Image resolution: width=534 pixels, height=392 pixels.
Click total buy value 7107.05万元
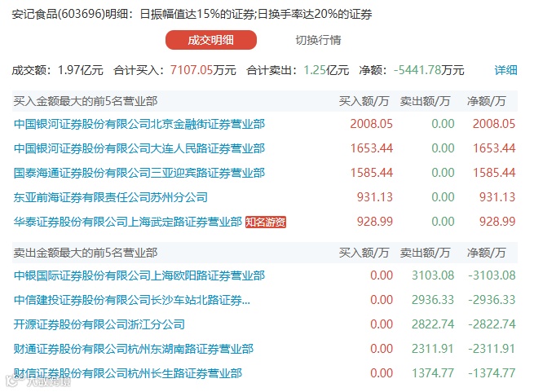[203, 70]
